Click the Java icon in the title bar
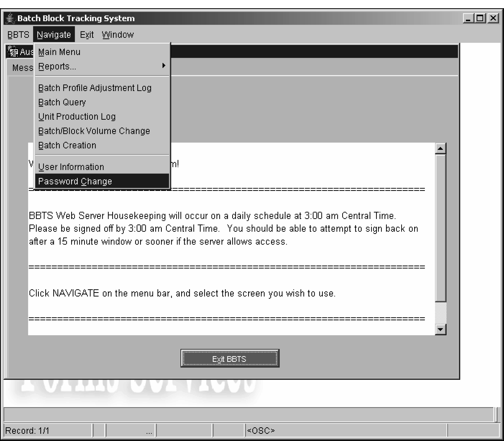This screenshot has width=504, height=441. pyautogui.click(x=10, y=18)
